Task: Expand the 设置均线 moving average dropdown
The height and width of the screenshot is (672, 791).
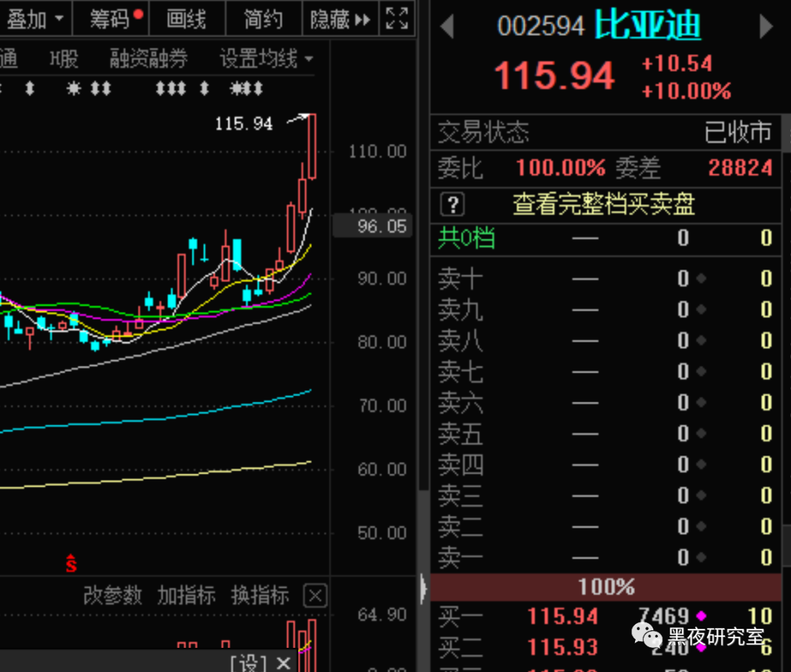Action: click(x=267, y=59)
